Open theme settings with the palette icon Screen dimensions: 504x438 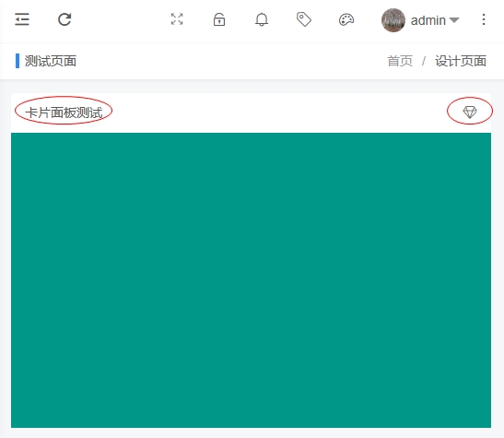346,19
